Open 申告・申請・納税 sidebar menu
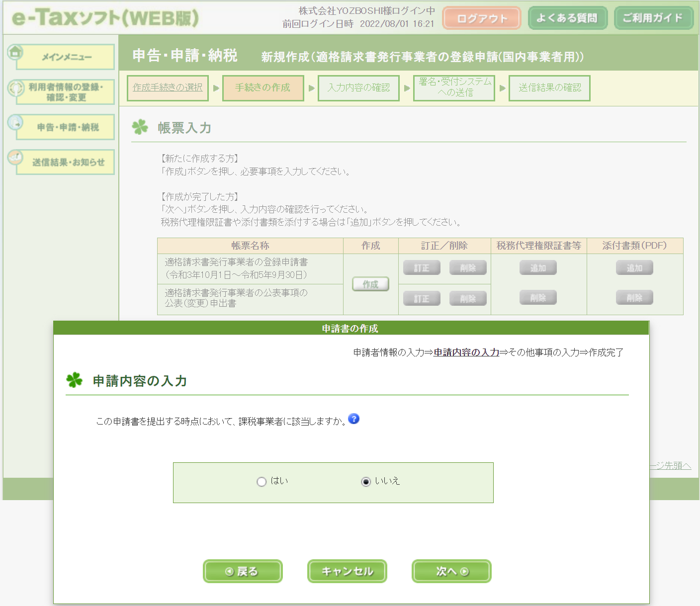The width and height of the screenshot is (700, 606). tap(66, 127)
